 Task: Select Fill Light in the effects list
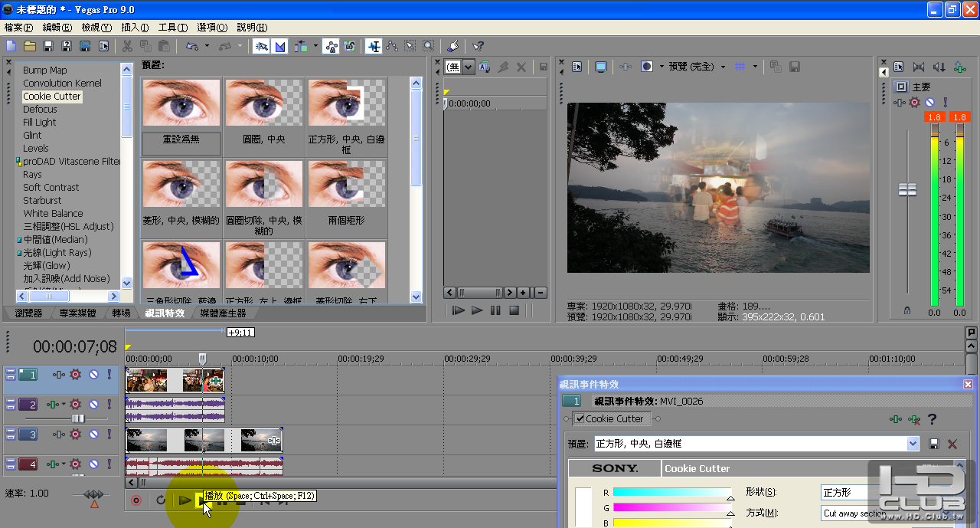[40, 123]
